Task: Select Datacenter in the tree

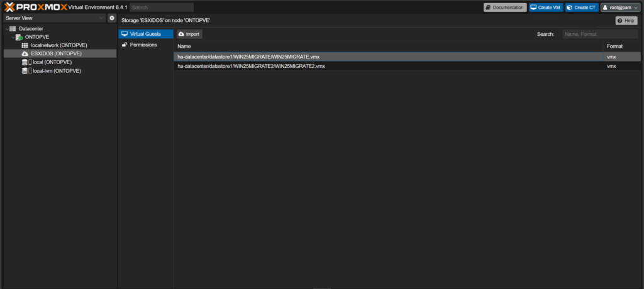Action: [31, 29]
